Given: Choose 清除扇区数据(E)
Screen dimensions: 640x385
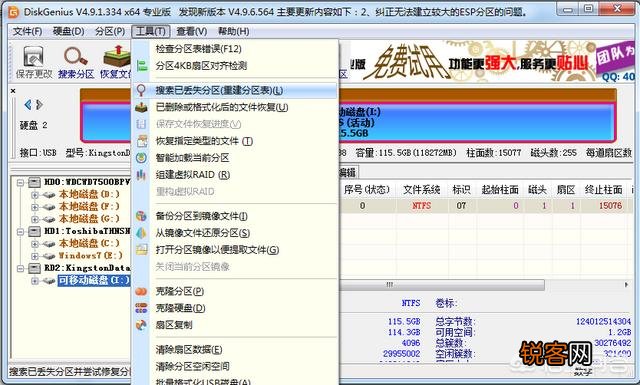Looking at the screenshot, I should tap(236, 349).
